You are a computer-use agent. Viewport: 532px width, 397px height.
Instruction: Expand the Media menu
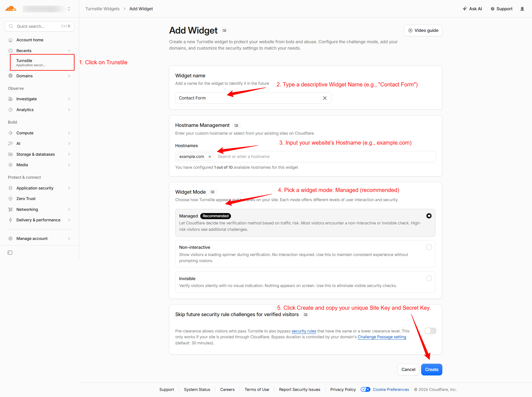pyautogui.click(x=39, y=165)
